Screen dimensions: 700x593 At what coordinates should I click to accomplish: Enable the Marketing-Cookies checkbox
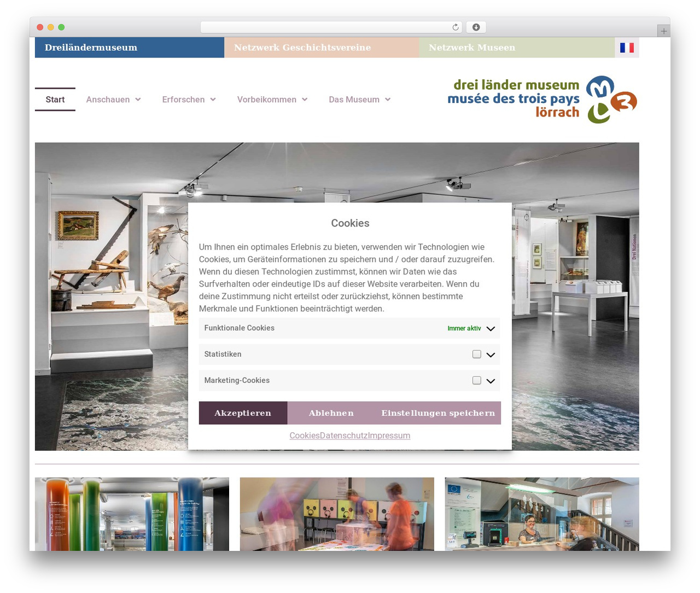pyautogui.click(x=477, y=381)
